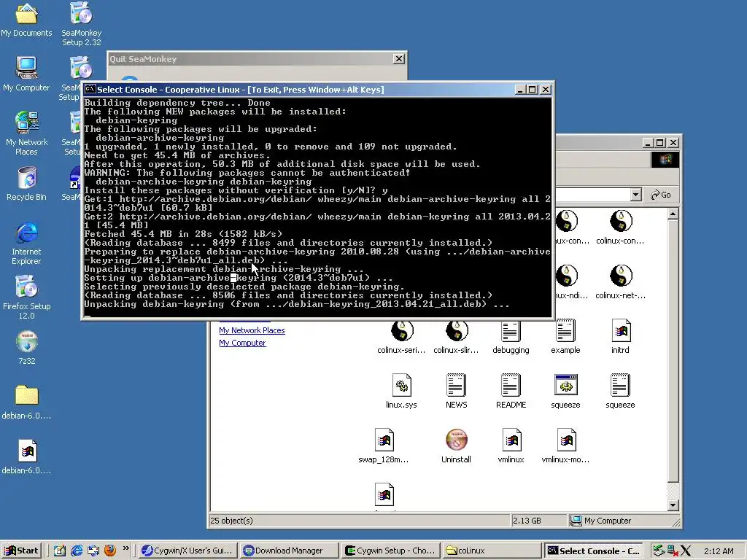Select the colinux-net-... file icon

(620, 282)
